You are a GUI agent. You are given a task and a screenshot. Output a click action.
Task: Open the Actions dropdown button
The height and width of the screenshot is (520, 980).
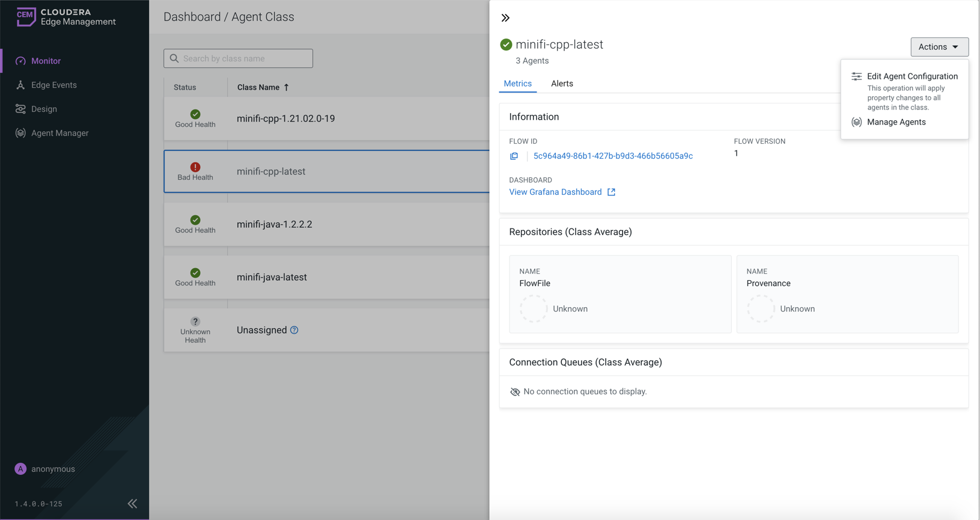[x=939, y=47]
